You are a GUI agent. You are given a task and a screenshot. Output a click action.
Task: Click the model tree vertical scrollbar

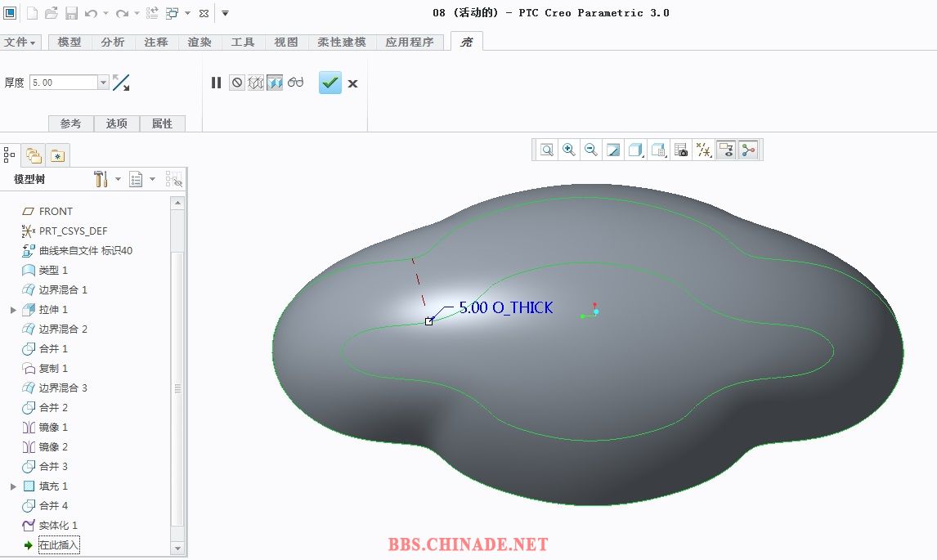tap(177, 389)
